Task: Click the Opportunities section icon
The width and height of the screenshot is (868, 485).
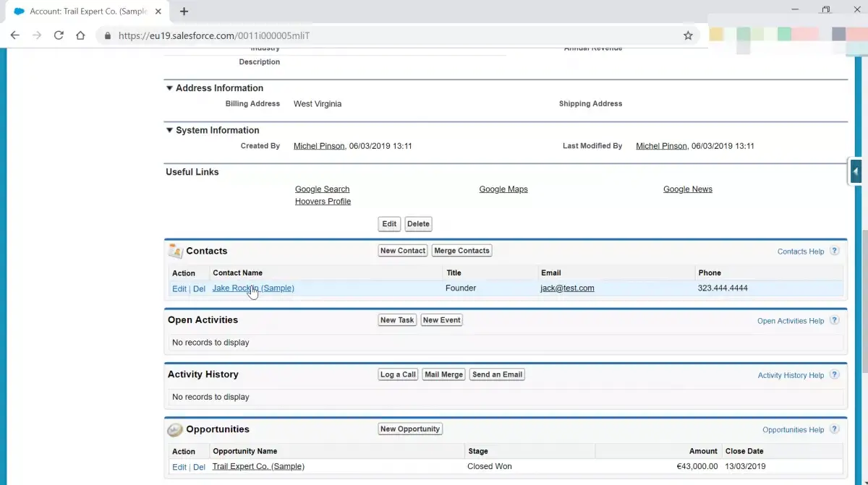Action: point(175,429)
